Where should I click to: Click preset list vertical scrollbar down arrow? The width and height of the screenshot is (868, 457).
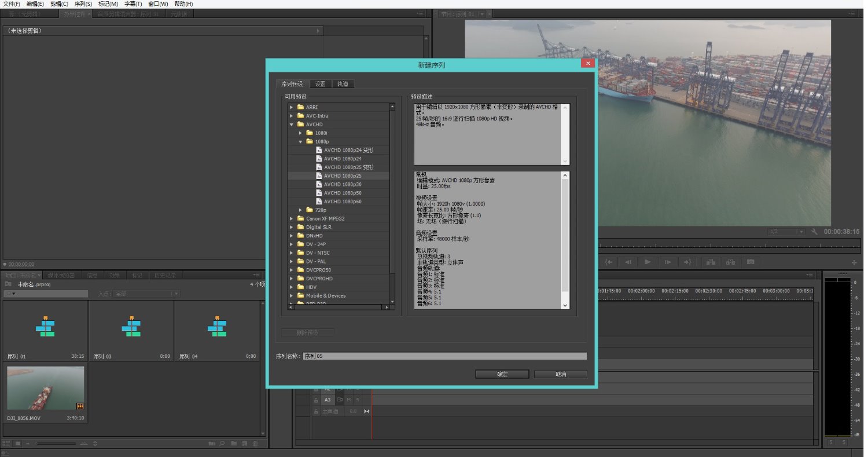click(x=392, y=302)
